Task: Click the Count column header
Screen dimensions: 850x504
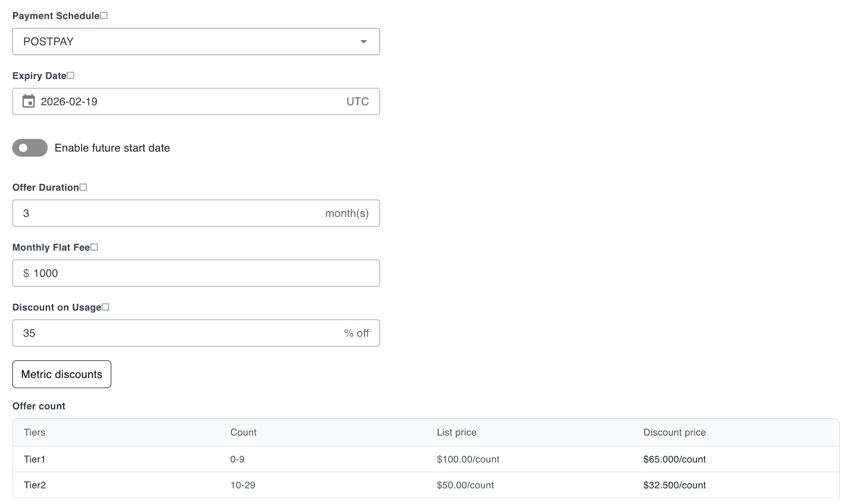Action: [x=243, y=432]
